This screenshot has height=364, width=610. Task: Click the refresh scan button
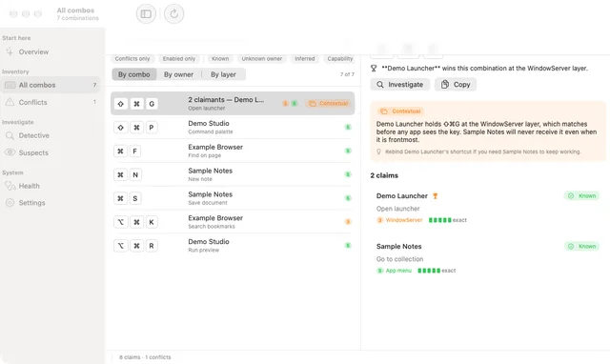tap(173, 14)
